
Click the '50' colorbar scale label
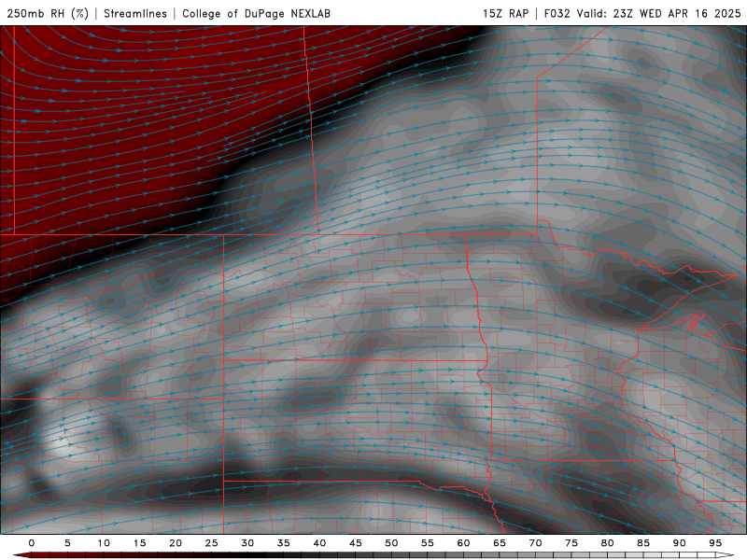coord(391,543)
